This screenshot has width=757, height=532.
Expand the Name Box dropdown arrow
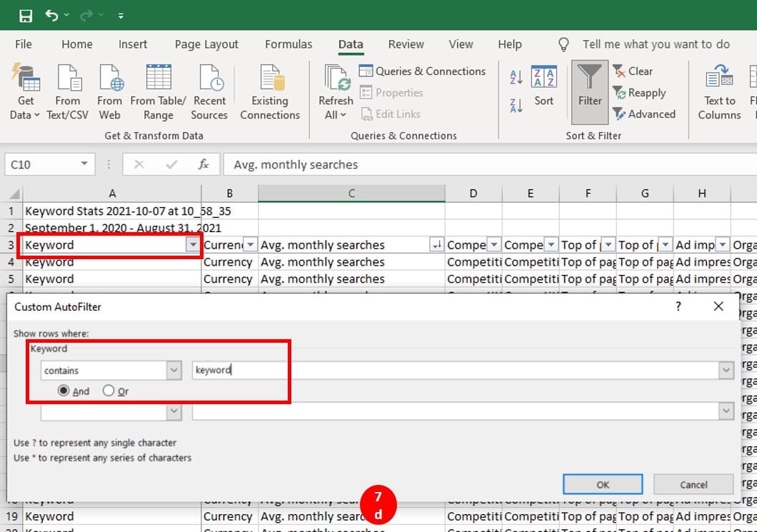[84, 164]
